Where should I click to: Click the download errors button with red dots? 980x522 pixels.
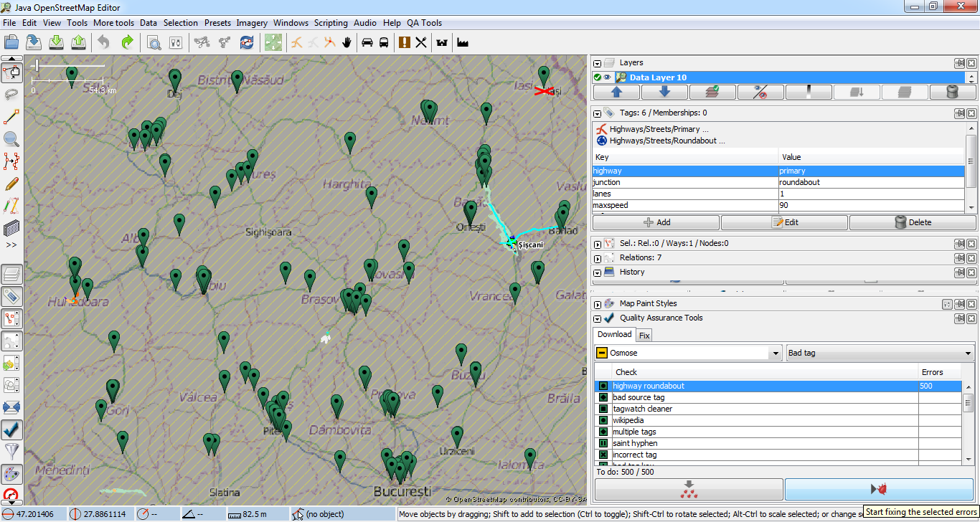(689, 489)
